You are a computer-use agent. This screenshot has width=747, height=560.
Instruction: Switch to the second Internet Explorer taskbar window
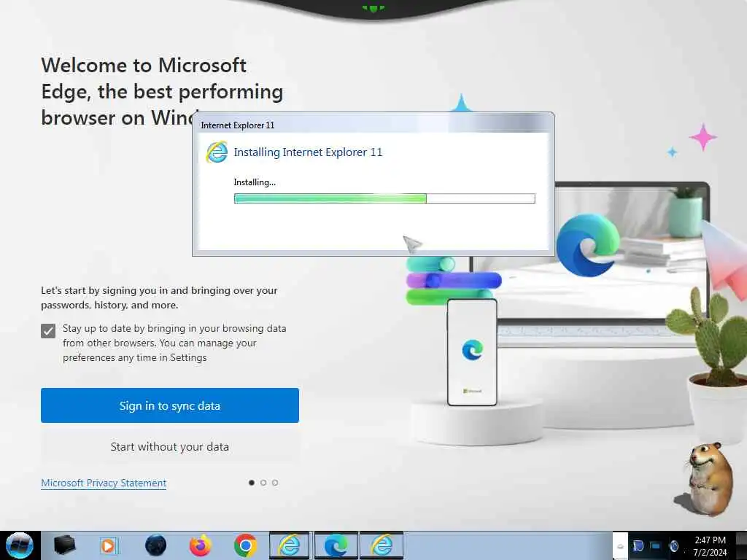point(382,545)
